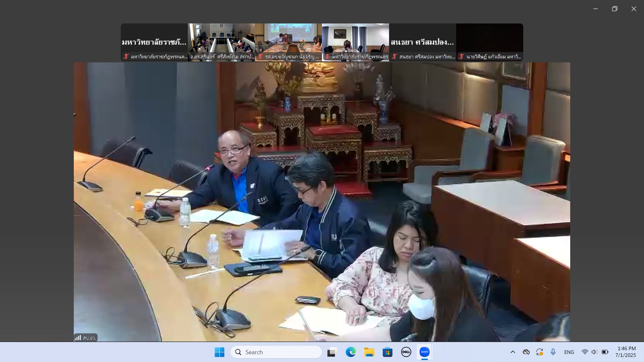Open the clock showing 1:46 PM 7/1/2025
Viewport: 644px width, 362px height.
(626, 352)
